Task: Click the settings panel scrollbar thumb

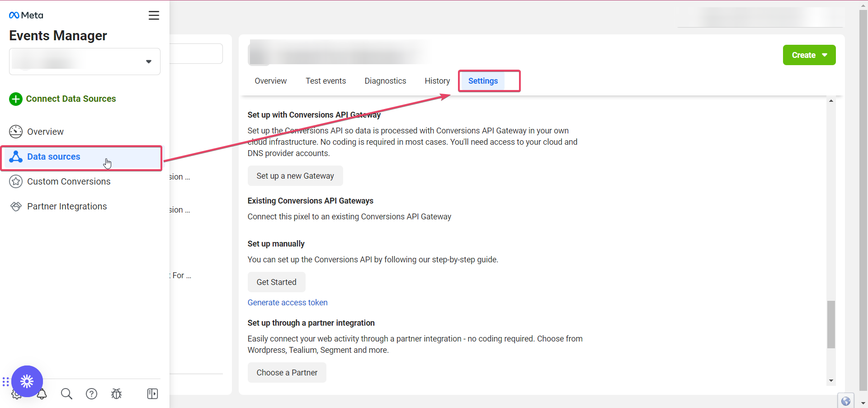Action: coord(831,324)
